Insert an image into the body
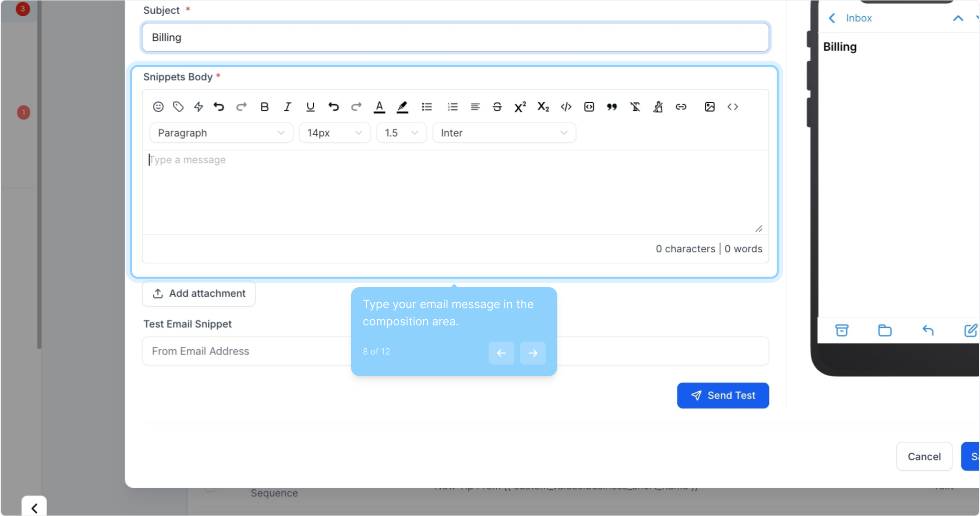Viewport: 980px width, 516px height. tap(709, 107)
